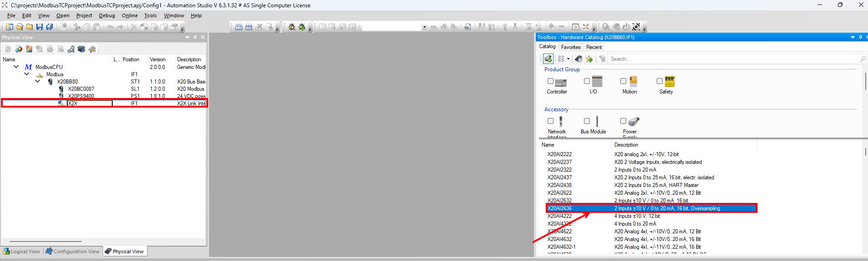This screenshot has height=261, width=868.
Task: Toggle the compatible hardware filter icon in Toolbox
Action: tap(548, 59)
